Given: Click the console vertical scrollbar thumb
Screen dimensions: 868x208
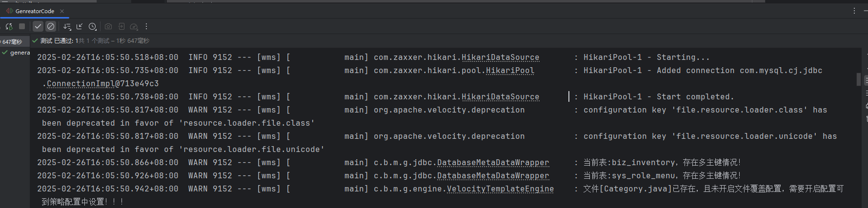Looking at the screenshot, I should [x=859, y=79].
